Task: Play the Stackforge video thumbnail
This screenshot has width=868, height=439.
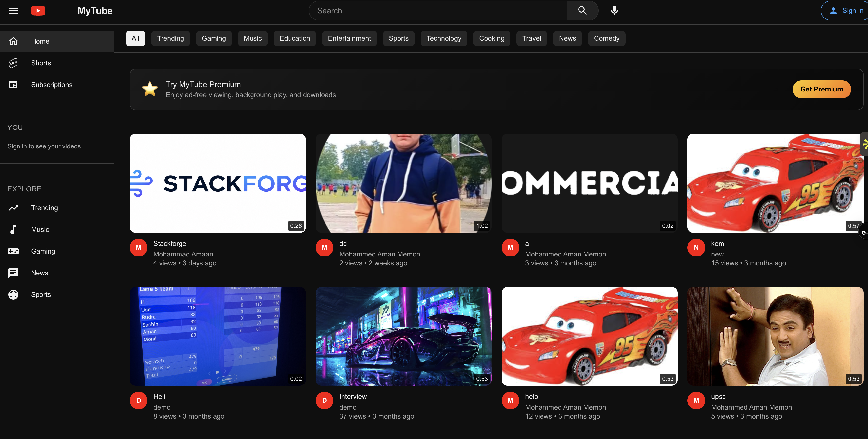Action: tap(218, 183)
